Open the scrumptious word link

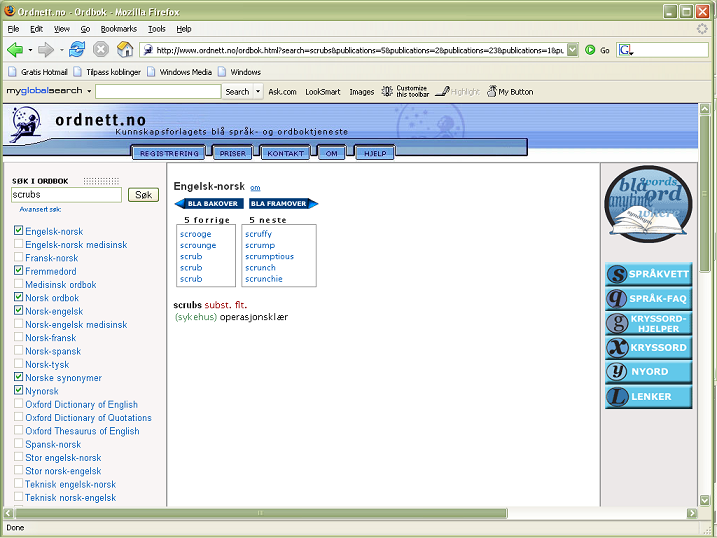(269, 256)
